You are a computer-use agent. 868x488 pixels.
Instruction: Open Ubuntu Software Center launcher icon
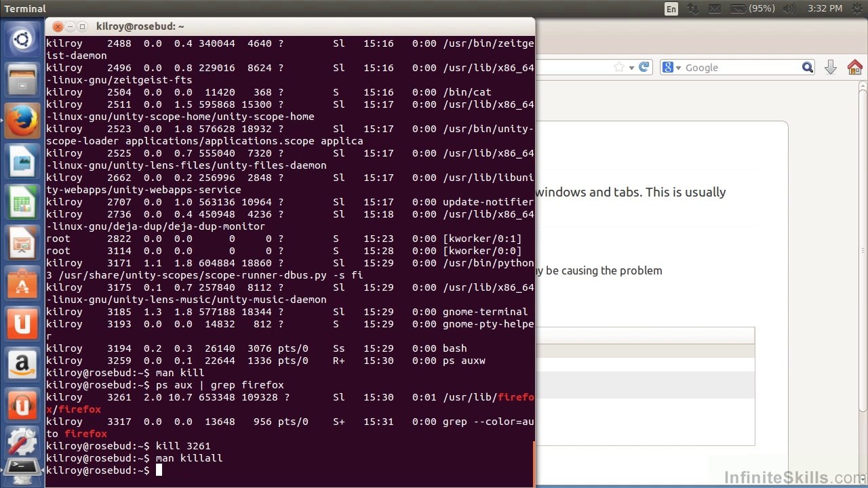[22, 285]
